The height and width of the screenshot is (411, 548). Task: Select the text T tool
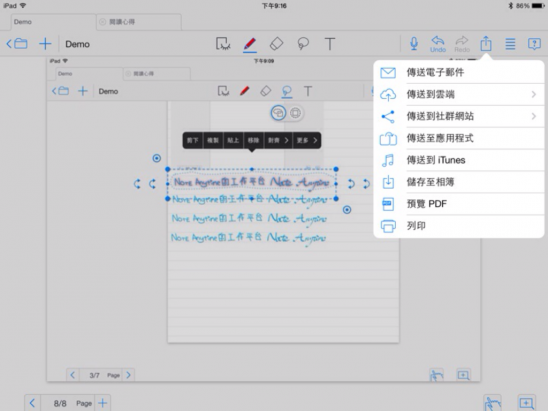[330, 44]
